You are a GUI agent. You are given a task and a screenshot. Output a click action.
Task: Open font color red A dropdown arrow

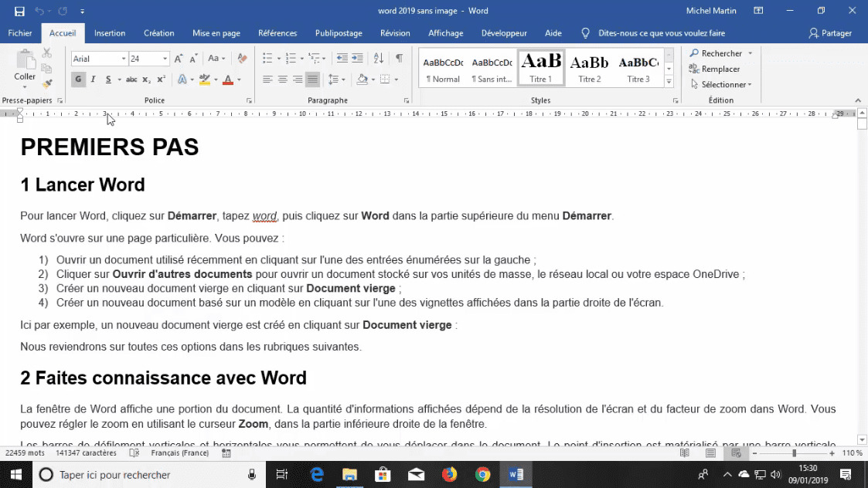239,80
